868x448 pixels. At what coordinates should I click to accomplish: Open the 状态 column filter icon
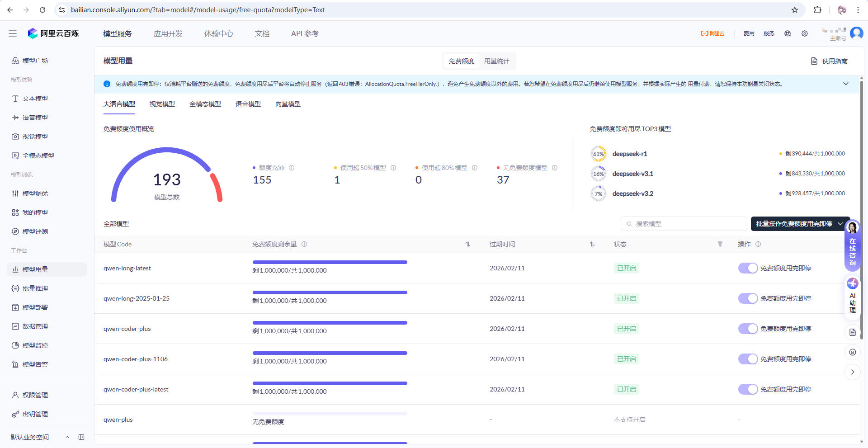[720, 244]
